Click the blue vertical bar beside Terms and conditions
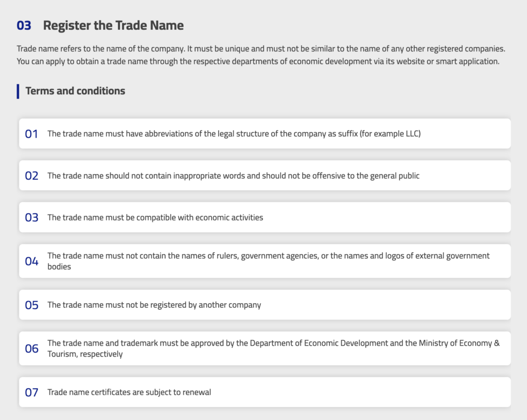 click(x=18, y=91)
